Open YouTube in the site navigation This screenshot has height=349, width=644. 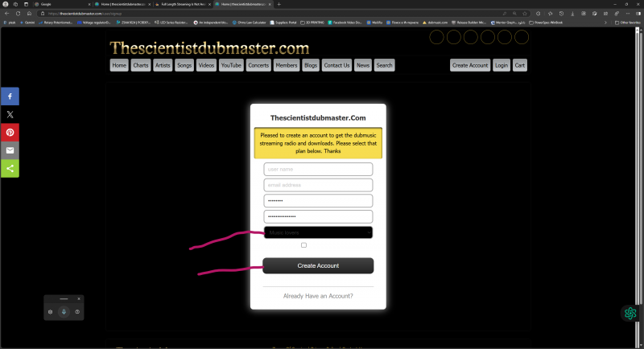pyautogui.click(x=231, y=65)
